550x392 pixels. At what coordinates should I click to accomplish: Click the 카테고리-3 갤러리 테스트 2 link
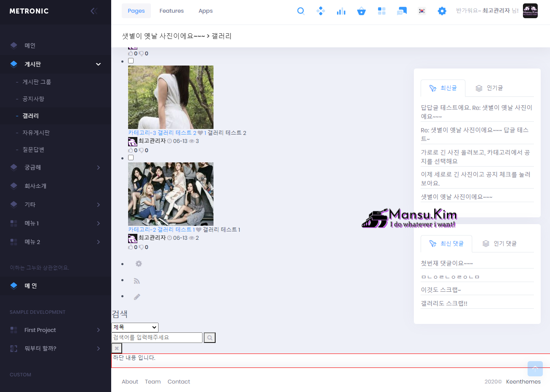[162, 133]
